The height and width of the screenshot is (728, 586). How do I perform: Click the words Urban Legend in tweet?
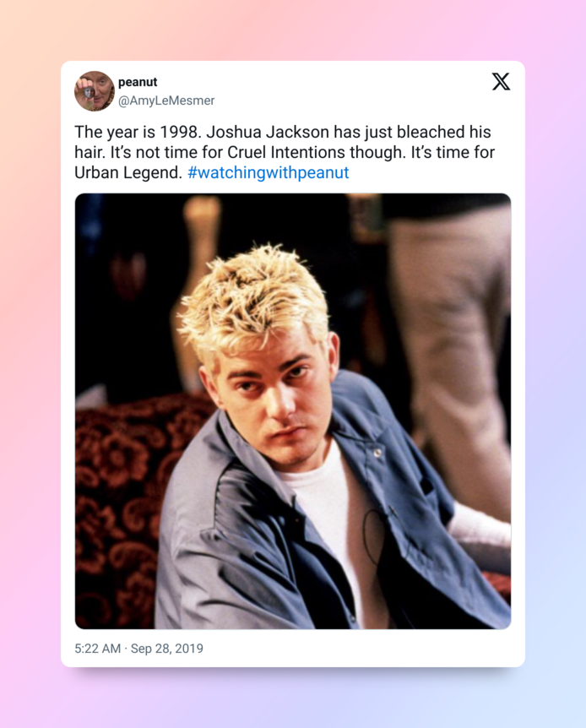[x=128, y=173]
